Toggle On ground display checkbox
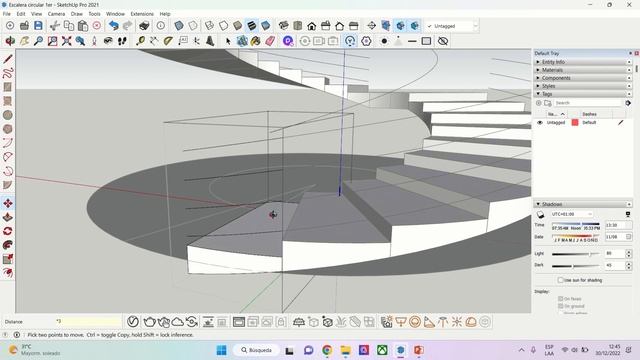Viewport: 640px width, 360px height. pos(560,306)
